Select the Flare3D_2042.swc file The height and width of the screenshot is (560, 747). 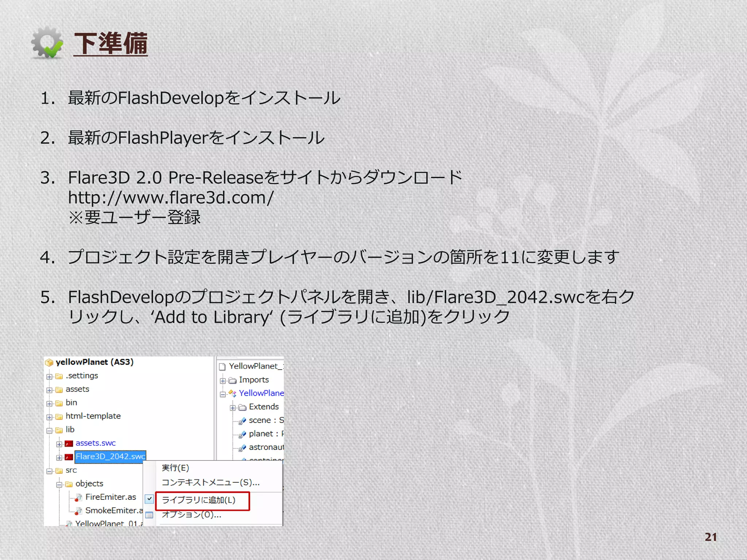[111, 456]
